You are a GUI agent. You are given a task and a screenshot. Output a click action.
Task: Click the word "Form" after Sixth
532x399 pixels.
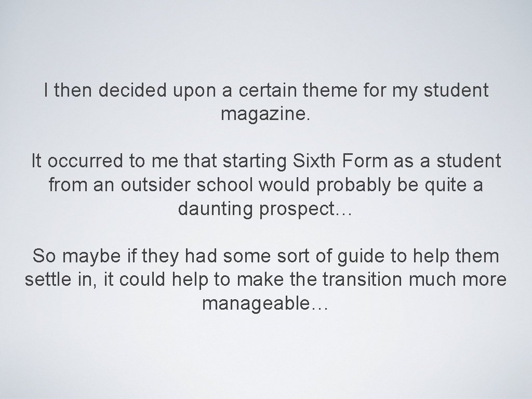point(364,161)
